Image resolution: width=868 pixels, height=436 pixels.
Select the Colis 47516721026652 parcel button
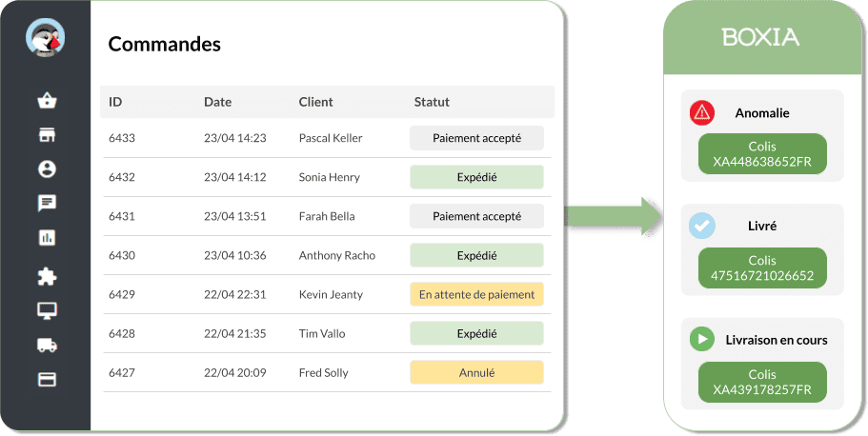(x=762, y=268)
